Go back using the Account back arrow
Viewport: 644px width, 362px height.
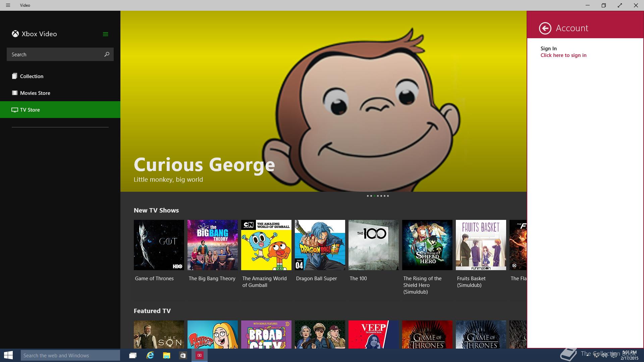click(545, 28)
